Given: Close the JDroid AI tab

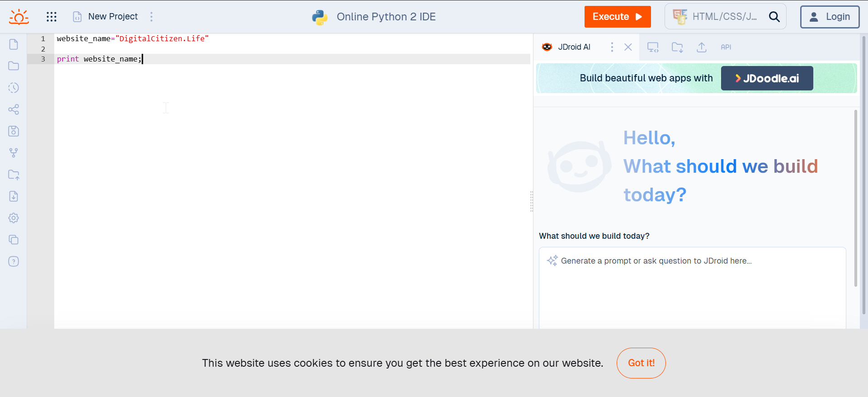Looking at the screenshot, I should tap(628, 47).
